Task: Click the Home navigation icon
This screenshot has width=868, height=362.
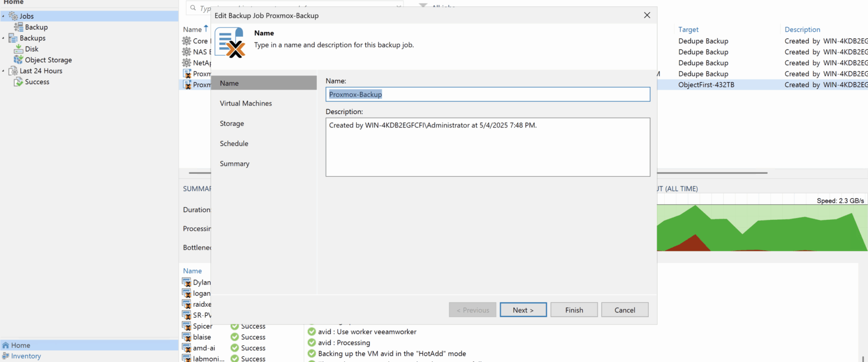Action: click(x=6, y=345)
